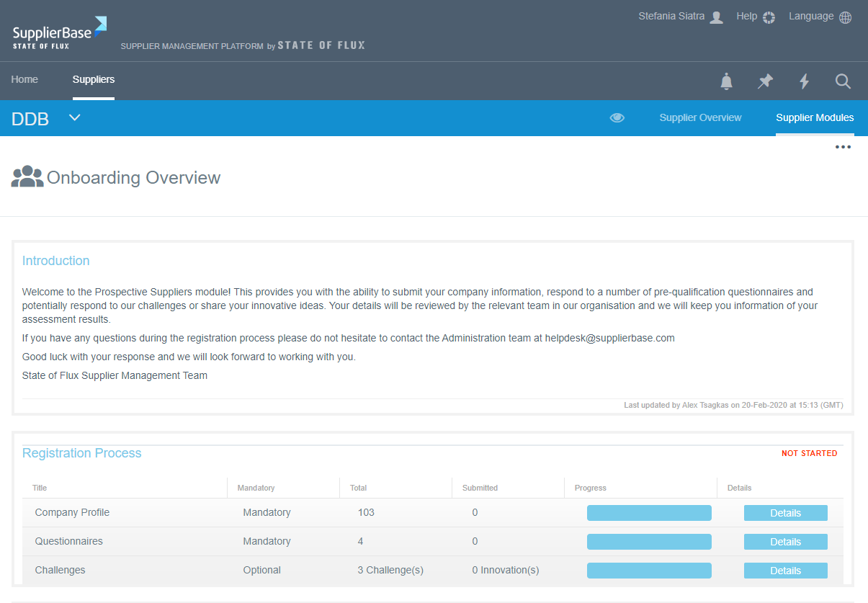
Task: Open the ellipsis options menu
Action: (843, 147)
